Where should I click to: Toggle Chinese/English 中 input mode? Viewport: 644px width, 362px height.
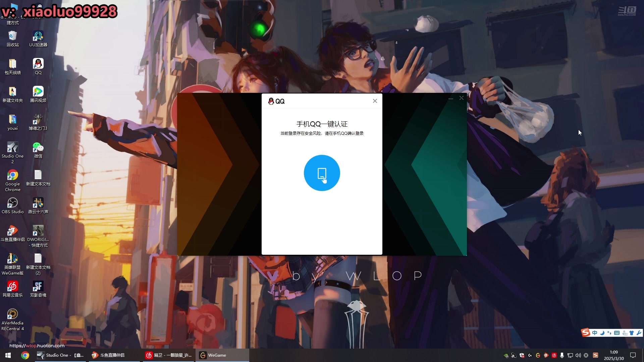pyautogui.click(x=595, y=333)
